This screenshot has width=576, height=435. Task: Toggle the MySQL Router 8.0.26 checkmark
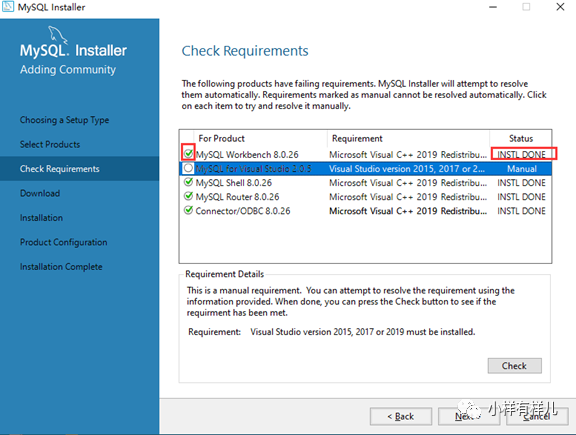(x=188, y=196)
